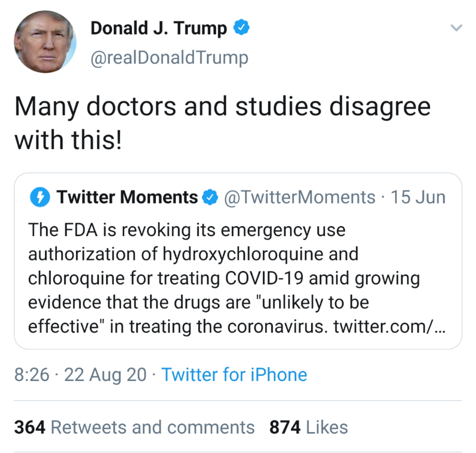Open the Twitter Moments account name
Image resolution: width=476 pixels, height=453 pixels.
click(x=127, y=197)
